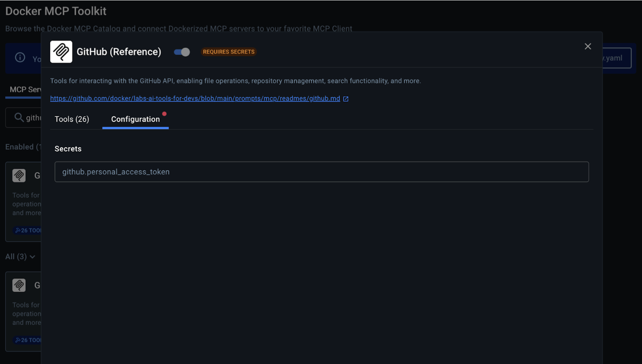
Task: Click the red alert dot on Configuration
Action: click(164, 114)
